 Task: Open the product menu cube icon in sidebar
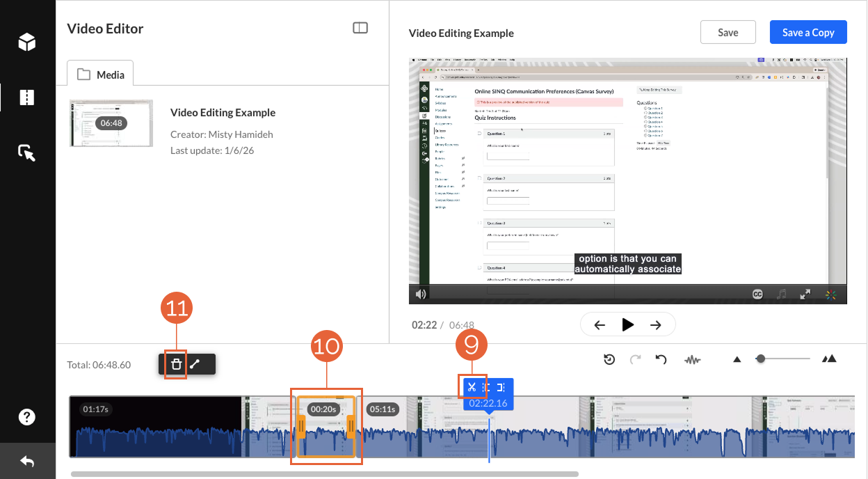click(26, 42)
